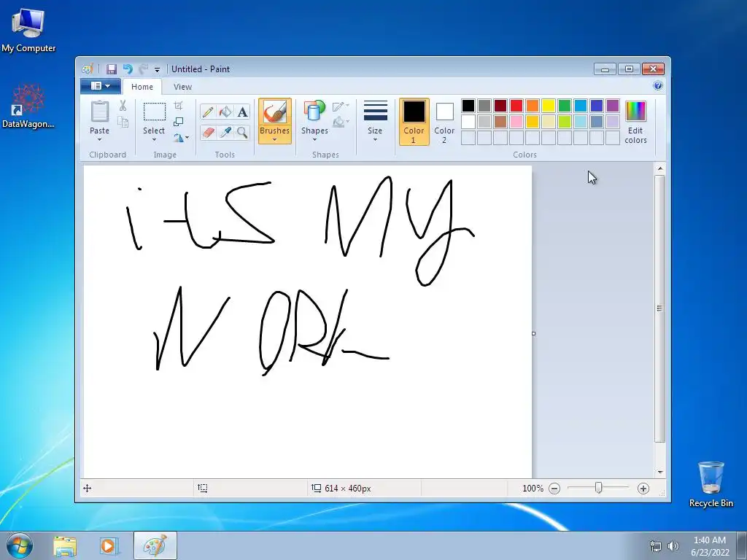The image size is (747, 560).
Task: Click the Resize icon in Image group
Action: coord(179,122)
